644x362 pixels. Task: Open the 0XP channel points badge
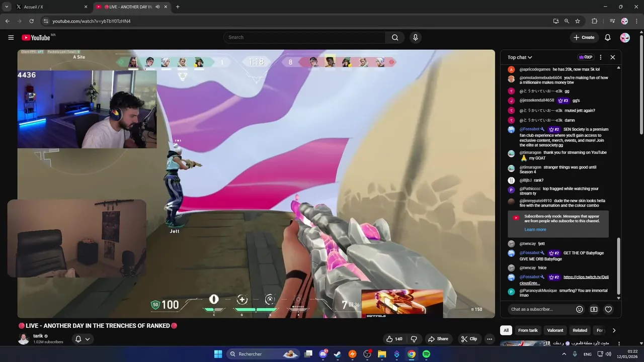point(586,57)
